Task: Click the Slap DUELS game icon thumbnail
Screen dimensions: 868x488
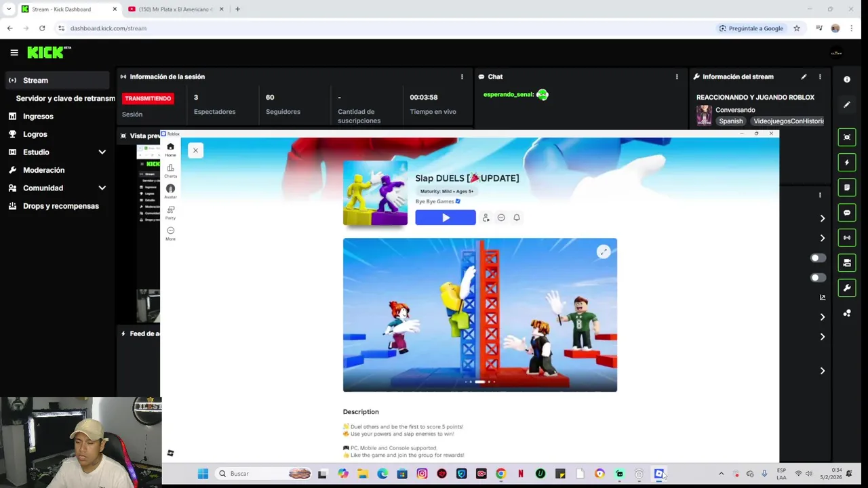Action: pyautogui.click(x=375, y=193)
